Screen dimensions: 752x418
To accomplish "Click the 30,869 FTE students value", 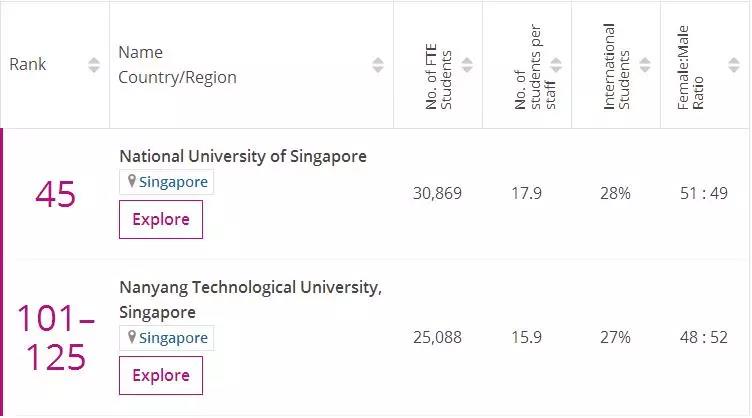I will 437,193.
